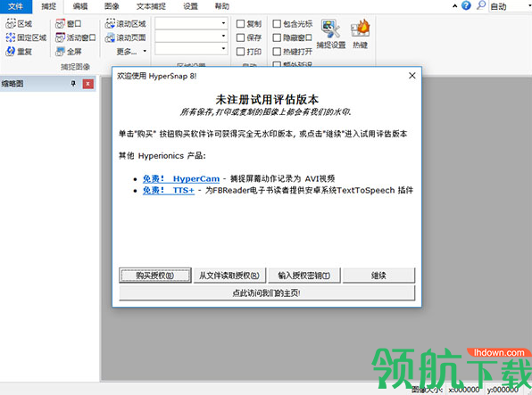The width and height of the screenshot is (532, 395).
Task: Click the magnifier search icon
Action: tap(481, 5)
